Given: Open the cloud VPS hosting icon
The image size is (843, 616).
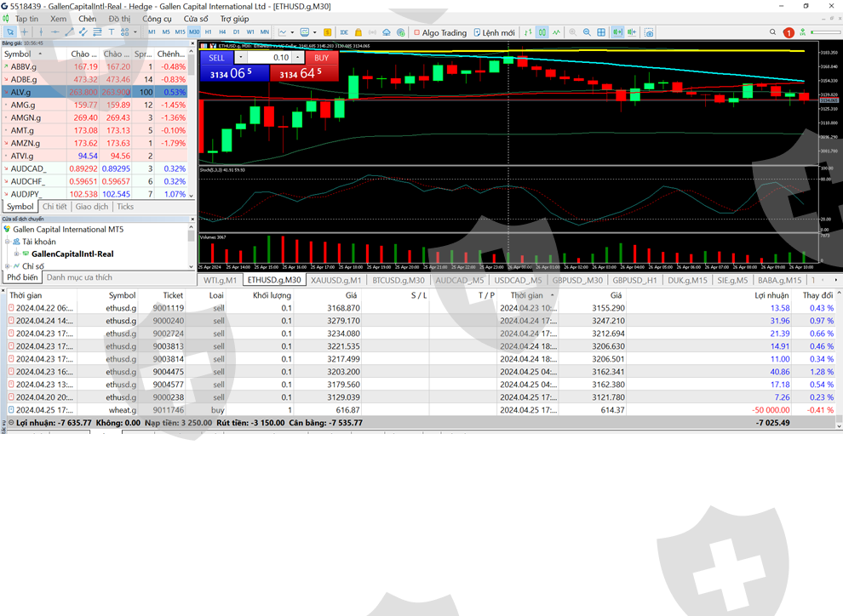Looking at the screenshot, I should (386, 32).
